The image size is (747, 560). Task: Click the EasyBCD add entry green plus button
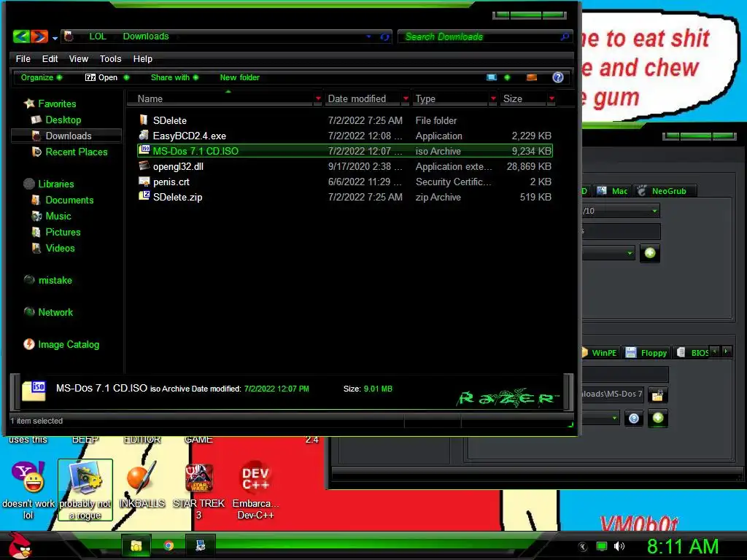point(650,253)
